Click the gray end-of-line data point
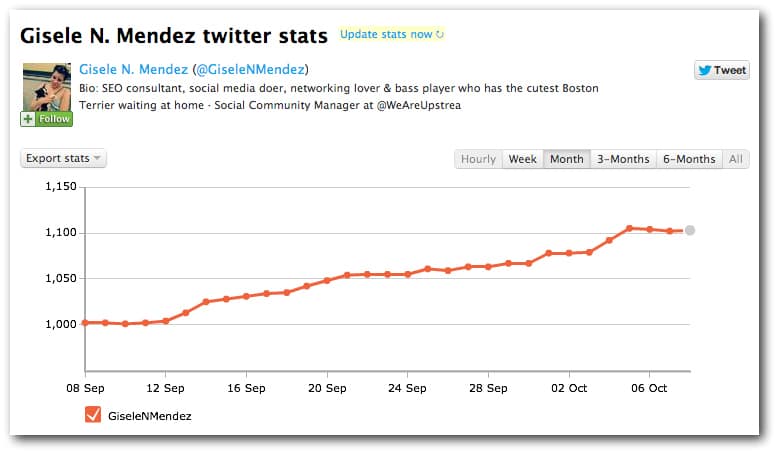 tap(690, 230)
